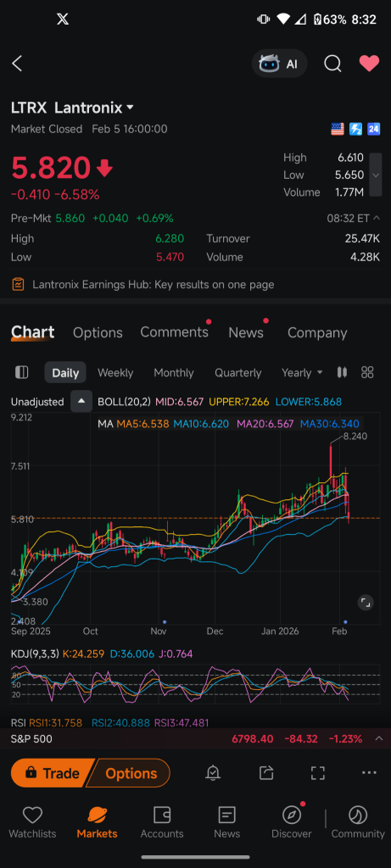Tap the share icon in bottom toolbar
391x868 pixels.
265,773
